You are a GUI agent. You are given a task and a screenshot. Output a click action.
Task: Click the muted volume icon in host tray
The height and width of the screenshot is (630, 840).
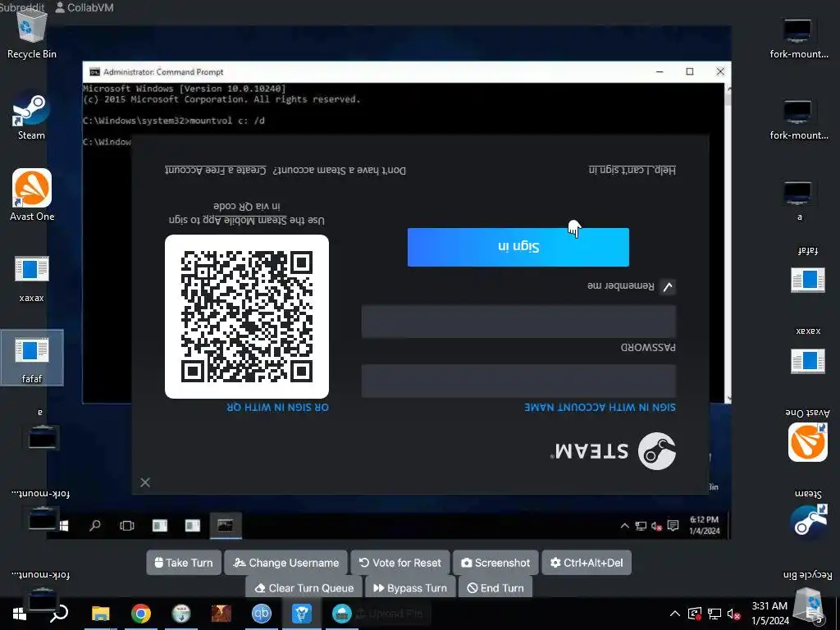734,614
